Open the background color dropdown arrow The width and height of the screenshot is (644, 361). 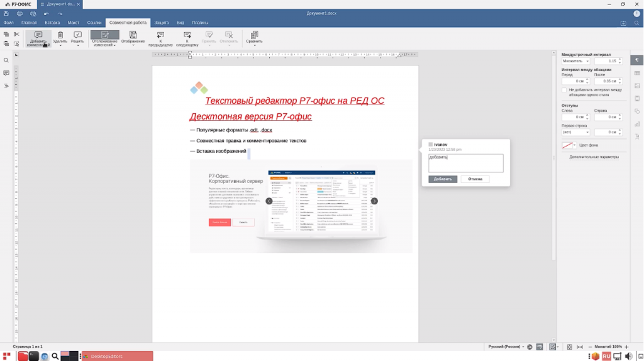(x=575, y=145)
